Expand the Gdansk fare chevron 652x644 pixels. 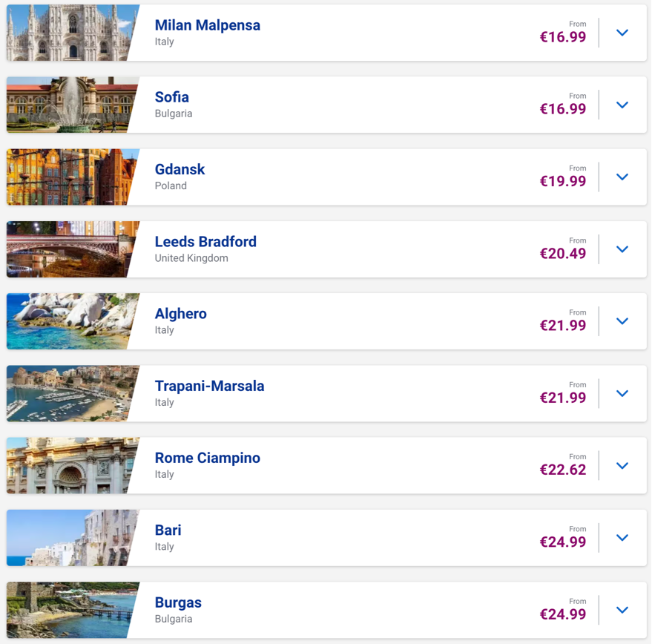coord(622,177)
